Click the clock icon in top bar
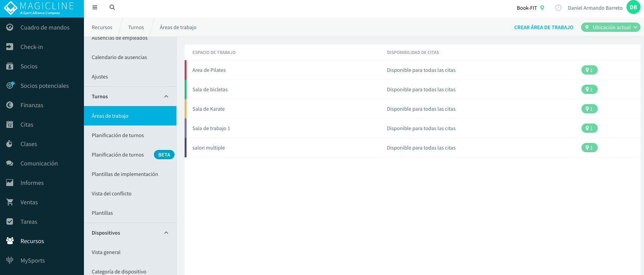 (x=558, y=8)
